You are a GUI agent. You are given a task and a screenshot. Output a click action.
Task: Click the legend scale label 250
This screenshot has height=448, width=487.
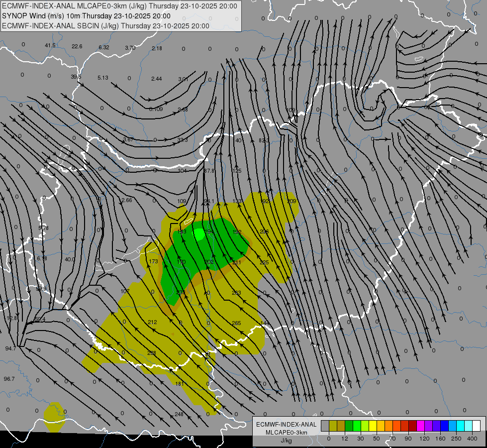456,439
